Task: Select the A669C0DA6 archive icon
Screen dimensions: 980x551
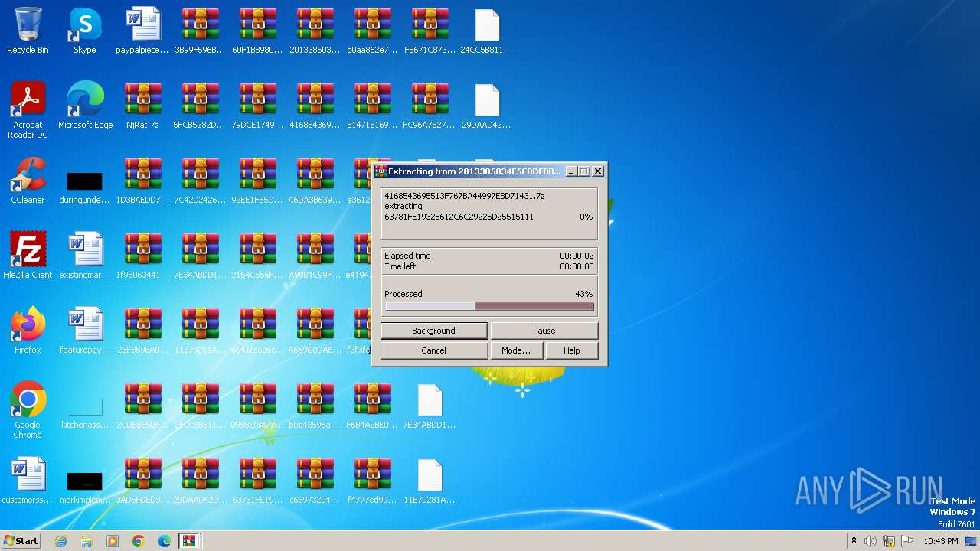Action: 315,331
